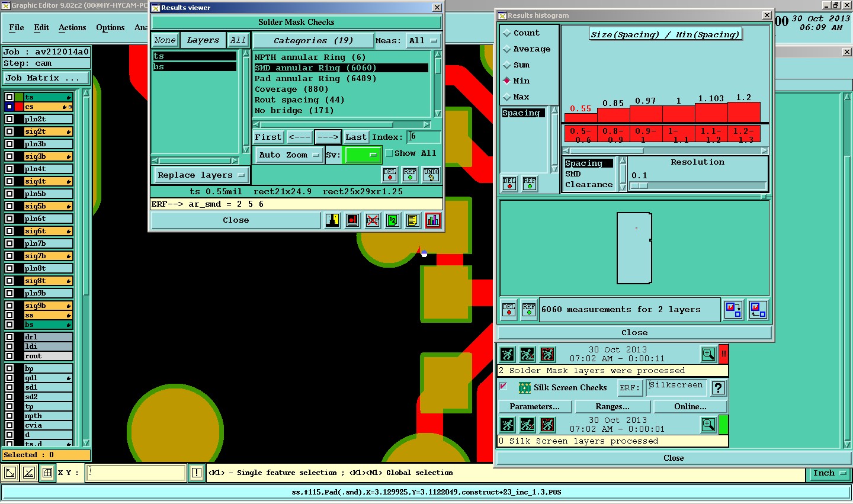
Task: Click the green '12' page icon
Action: pyautogui.click(x=393, y=220)
